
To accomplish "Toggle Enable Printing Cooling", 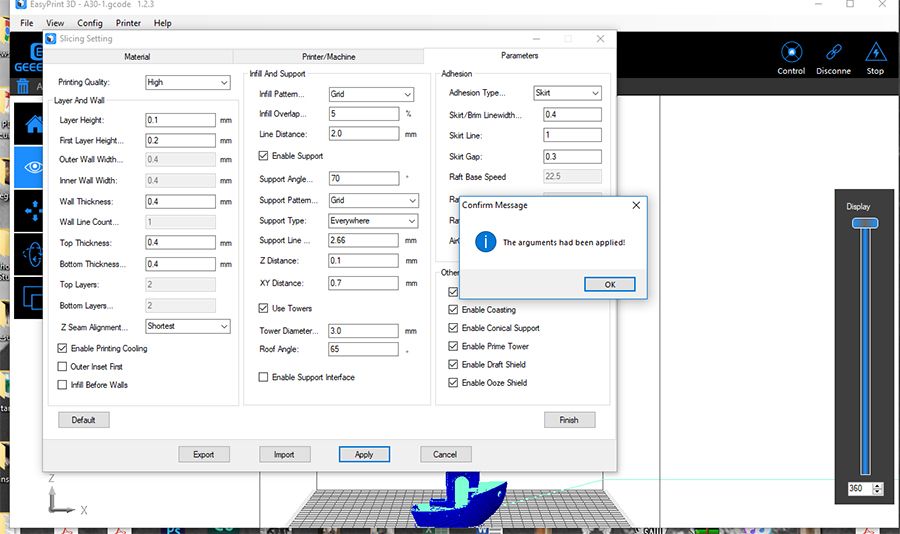I will pos(63,349).
